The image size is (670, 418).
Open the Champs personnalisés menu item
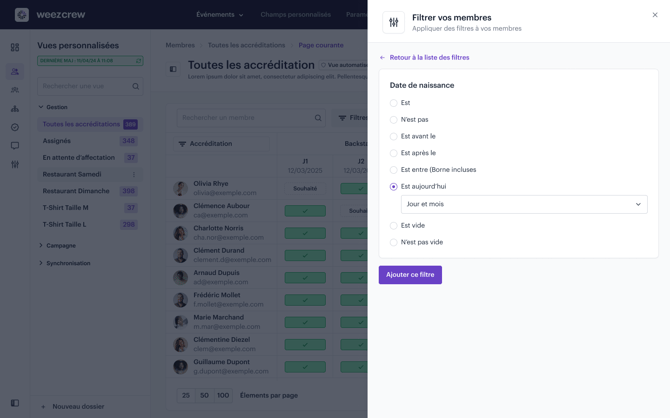click(x=295, y=15)
